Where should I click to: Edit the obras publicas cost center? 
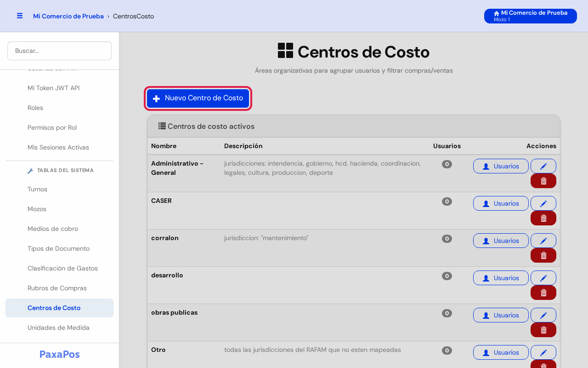click(543, 315)
